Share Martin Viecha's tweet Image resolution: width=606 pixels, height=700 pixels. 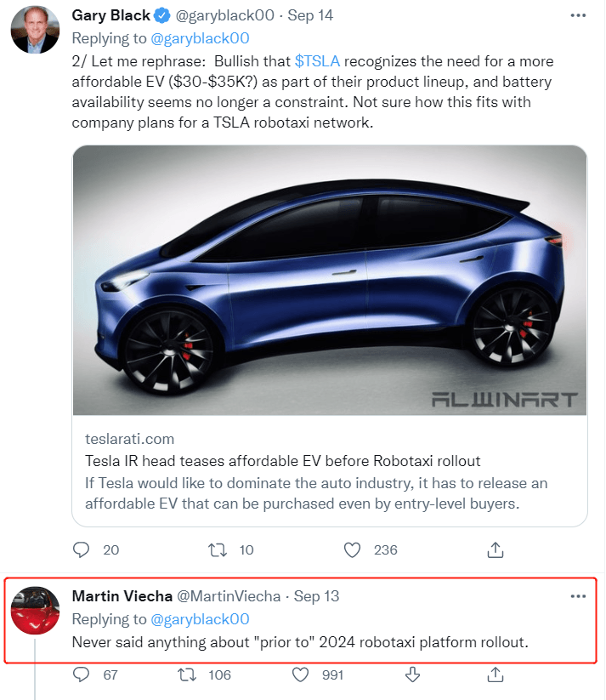[496, 674]
